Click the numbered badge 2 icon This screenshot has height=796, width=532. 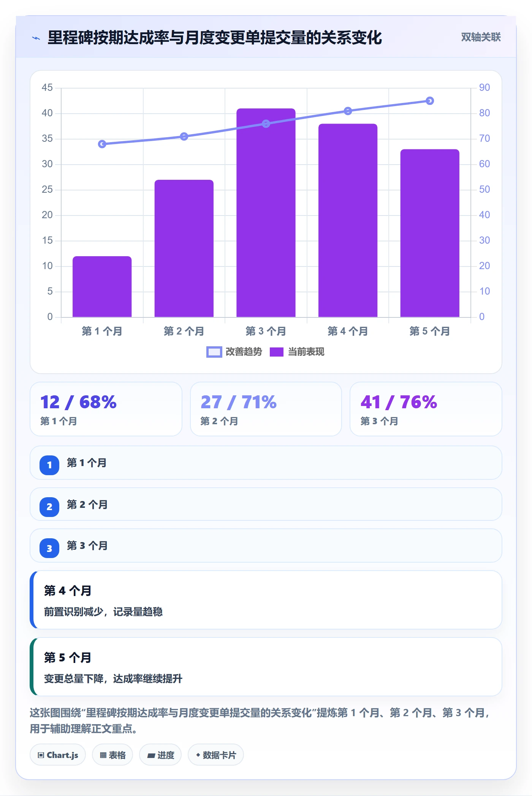[x=49, y=507]
